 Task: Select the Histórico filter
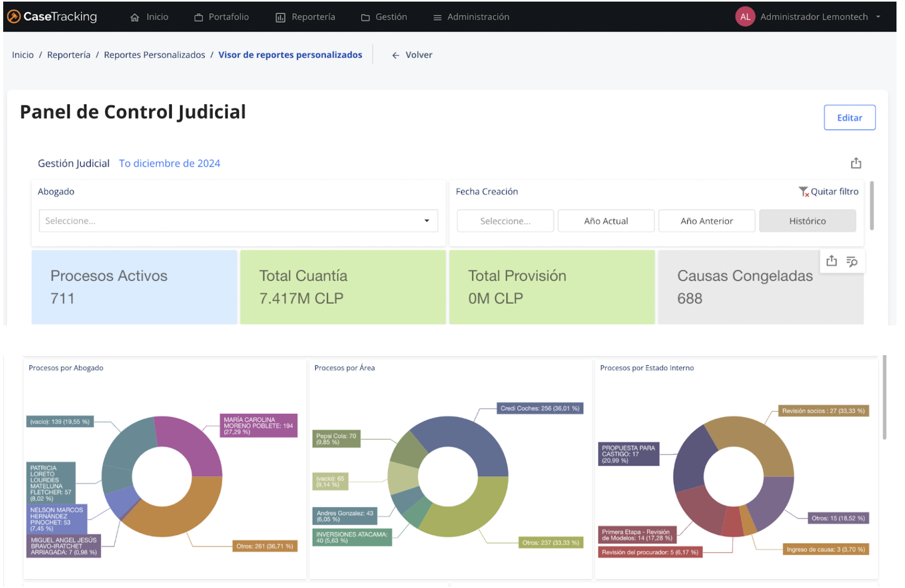pyautogui.click(x=807, y=221)
